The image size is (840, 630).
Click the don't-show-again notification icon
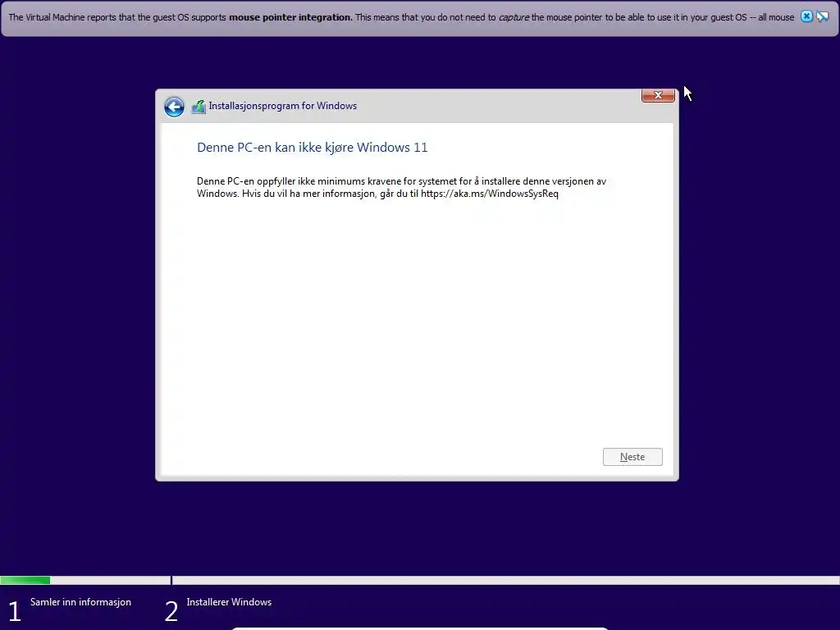[x=822, y=16]
